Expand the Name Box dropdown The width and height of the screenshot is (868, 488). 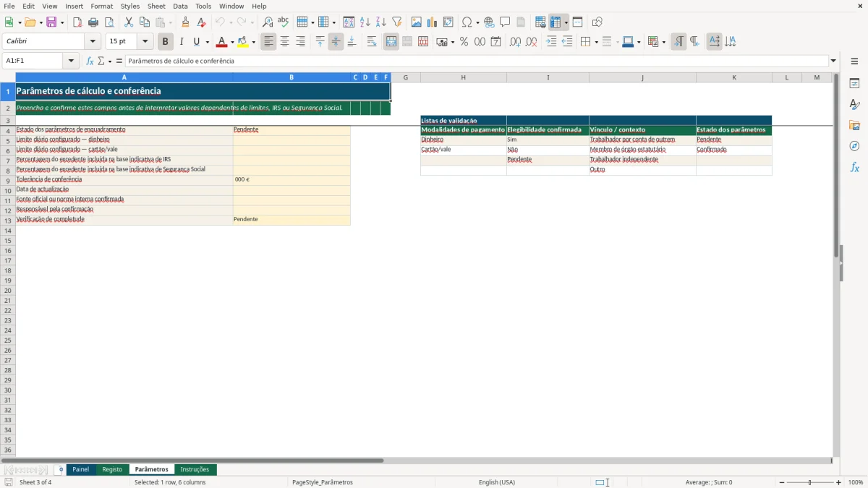[71, 61]
